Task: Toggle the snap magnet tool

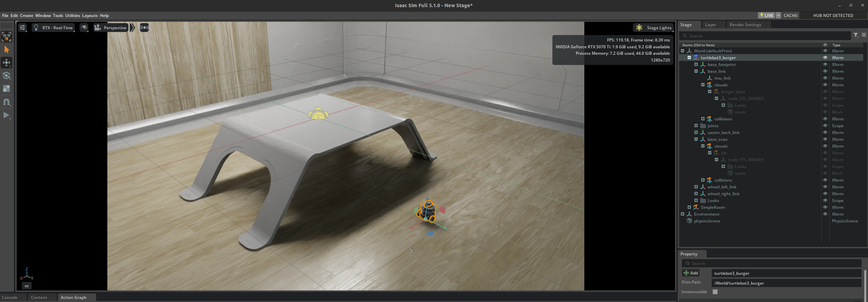Action: [x=6, y=102]
